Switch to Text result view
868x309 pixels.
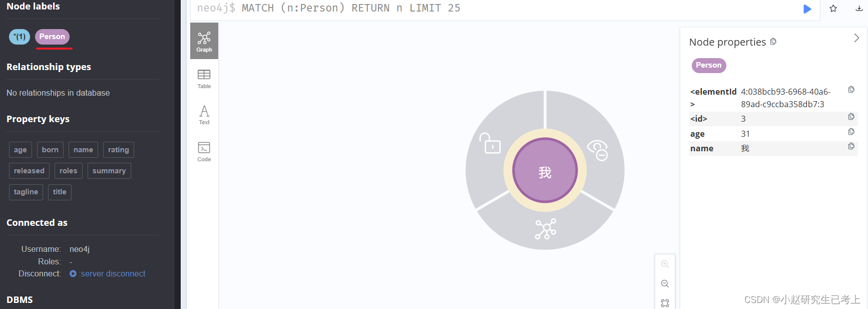(204, 115)
